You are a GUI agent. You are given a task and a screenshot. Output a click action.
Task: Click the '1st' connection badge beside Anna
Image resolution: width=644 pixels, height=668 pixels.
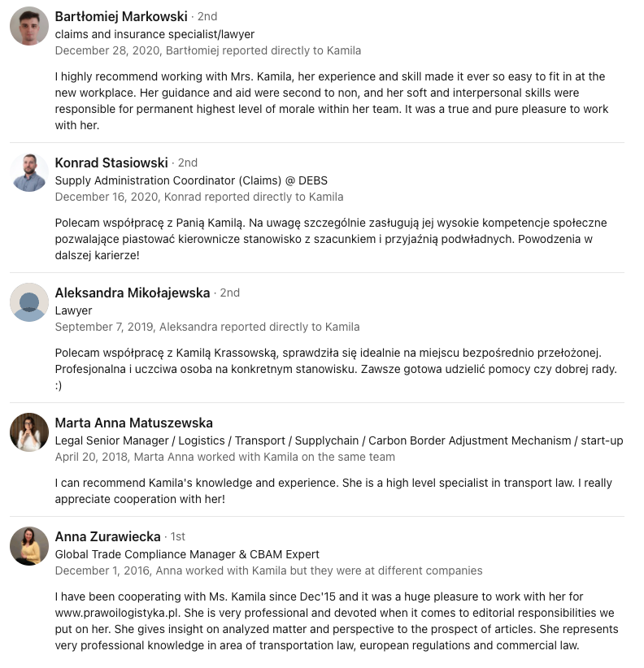click(178, 537)
